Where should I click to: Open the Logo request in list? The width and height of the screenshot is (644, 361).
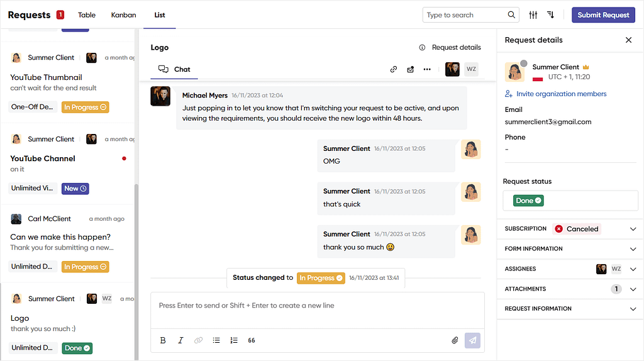[x=67, y=323]
